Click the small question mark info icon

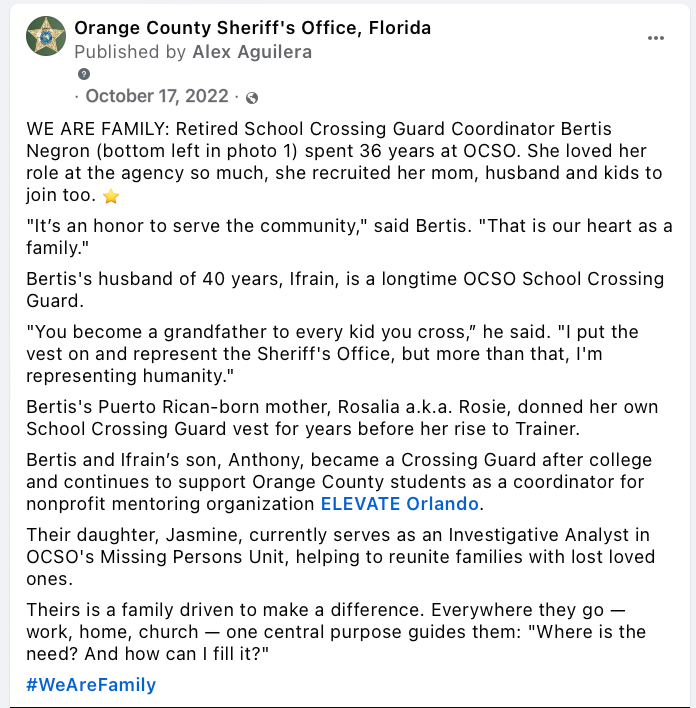point(84,74)
